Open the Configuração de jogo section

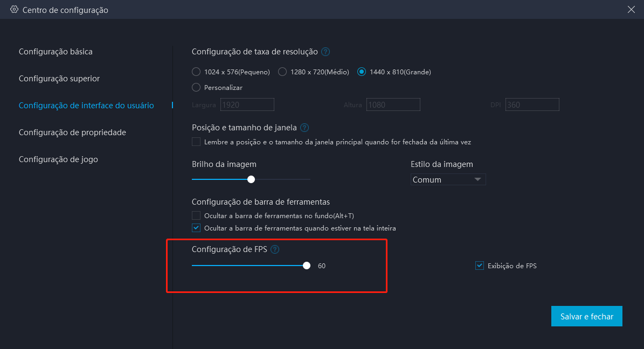59,159
